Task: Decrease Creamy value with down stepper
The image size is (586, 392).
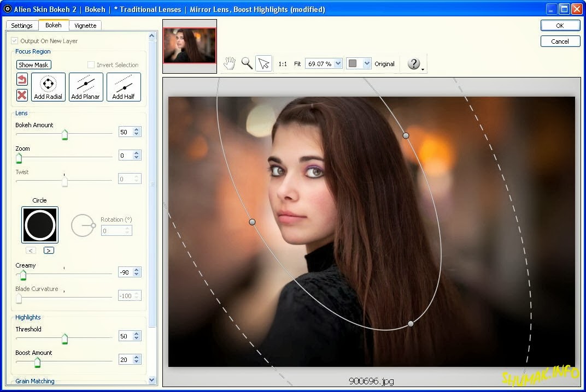Action: [137, 275]
